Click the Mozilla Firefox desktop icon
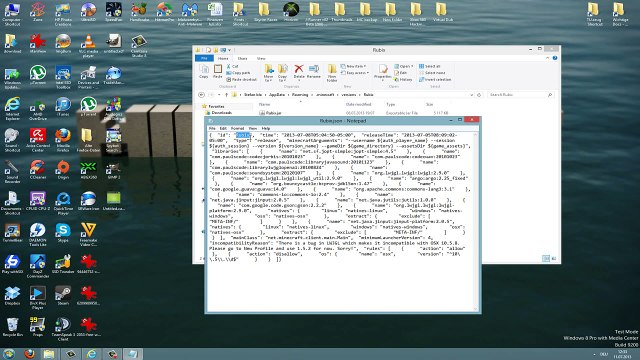This screenshot has width=640, height=360. point(63,140)
